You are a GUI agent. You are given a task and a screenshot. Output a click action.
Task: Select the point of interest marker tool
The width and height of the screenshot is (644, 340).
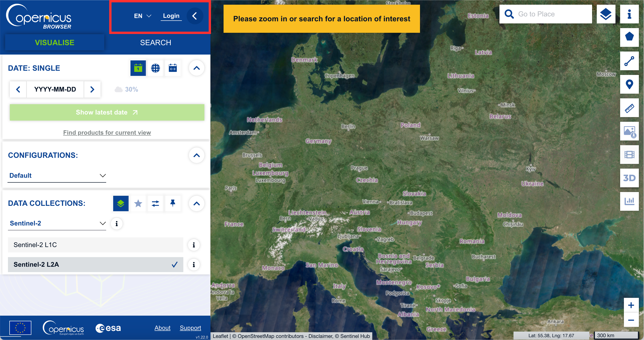click(629, 84)
